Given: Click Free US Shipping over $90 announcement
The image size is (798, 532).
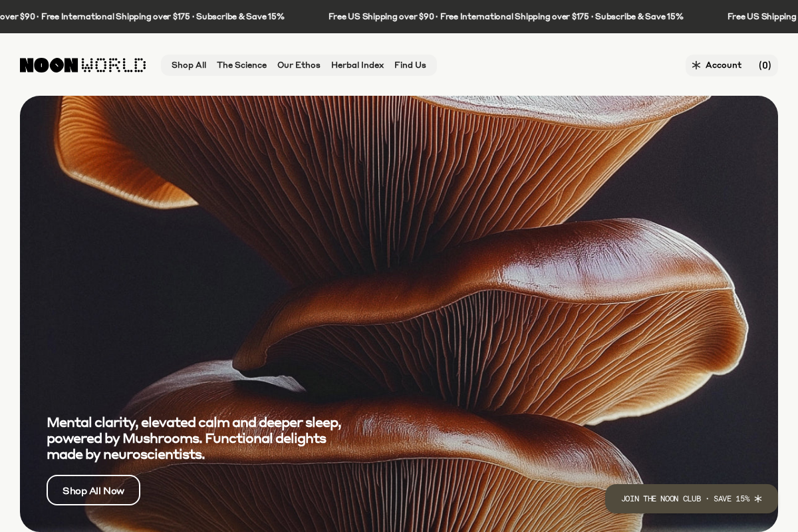Looking at the screenshot, I should (381, 17).
